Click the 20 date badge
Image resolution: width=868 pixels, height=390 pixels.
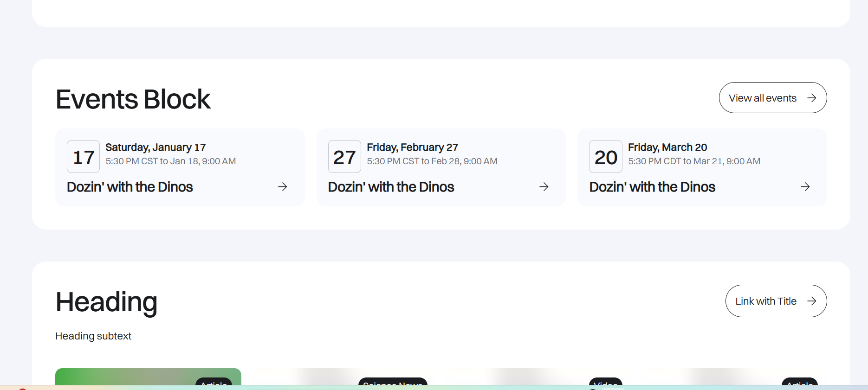[606, 157]
